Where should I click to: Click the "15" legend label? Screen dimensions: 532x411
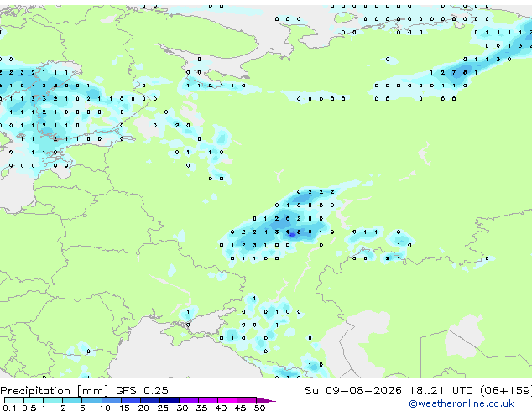[x=124, y=408]
